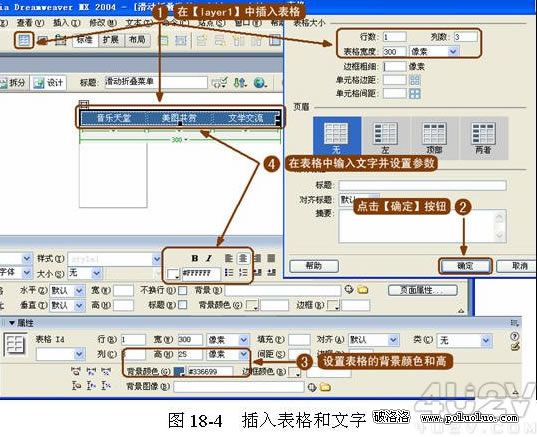The height and width of the screenshot is (437, 537).
Task: Select 'Top' header option in dialog
Action: (434, 137)
